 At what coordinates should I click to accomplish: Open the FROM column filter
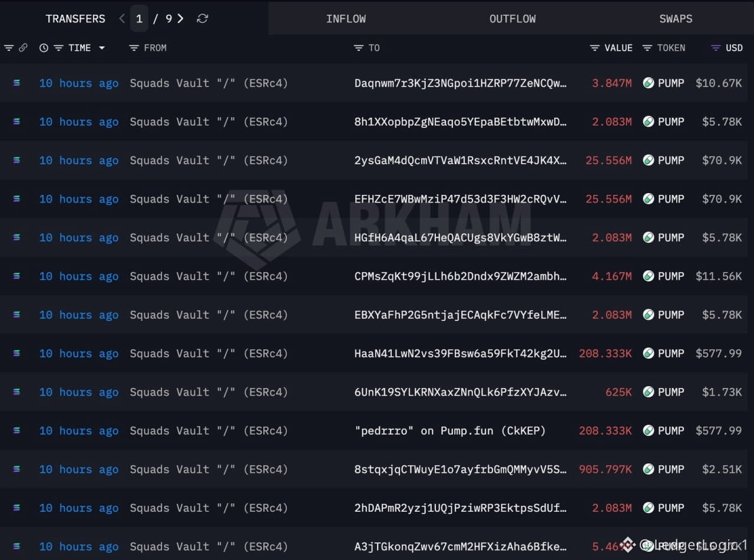click(x=134, y=48)
